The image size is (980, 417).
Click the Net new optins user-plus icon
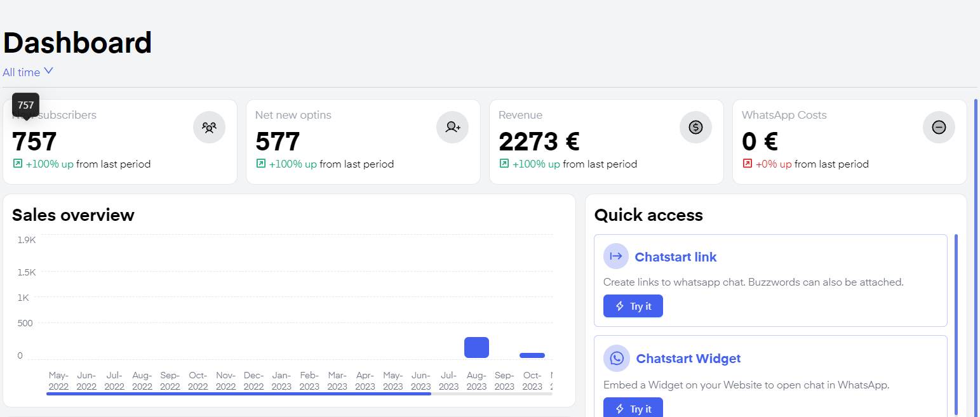[452, 127]
